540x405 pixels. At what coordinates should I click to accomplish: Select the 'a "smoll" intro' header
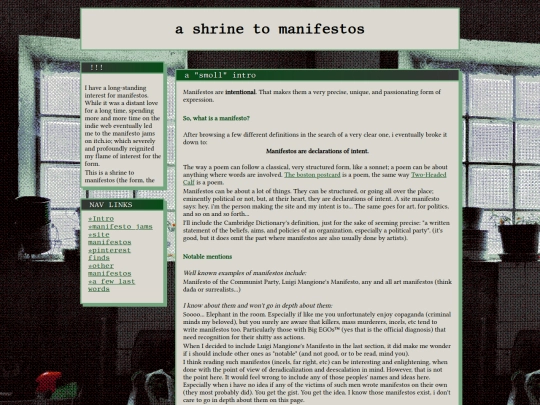tap(317, 75)
